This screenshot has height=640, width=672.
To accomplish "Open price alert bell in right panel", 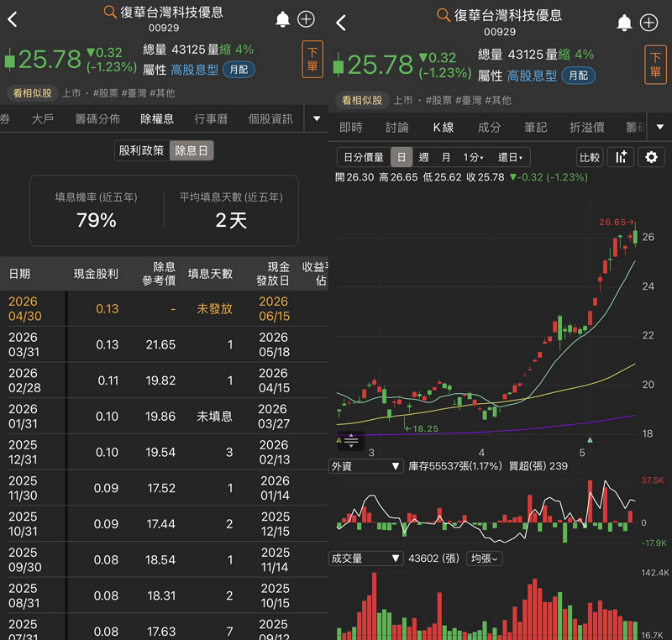I will (x=624, y=23).
